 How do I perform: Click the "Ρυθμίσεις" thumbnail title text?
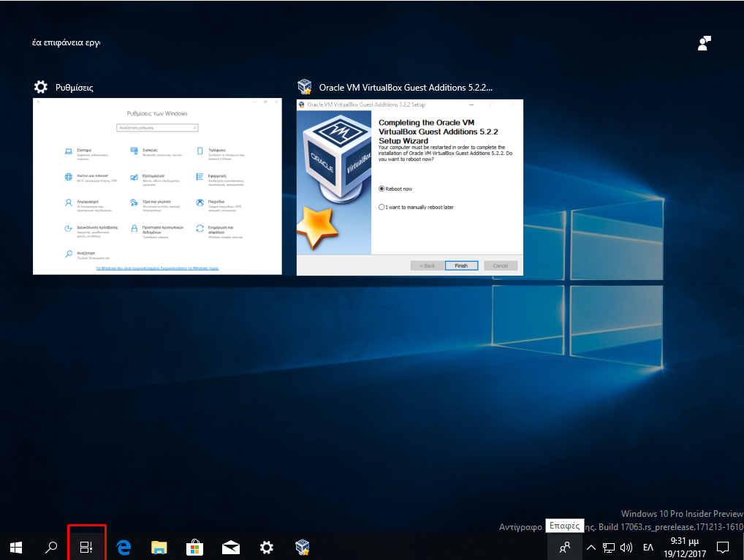(75, 88)
